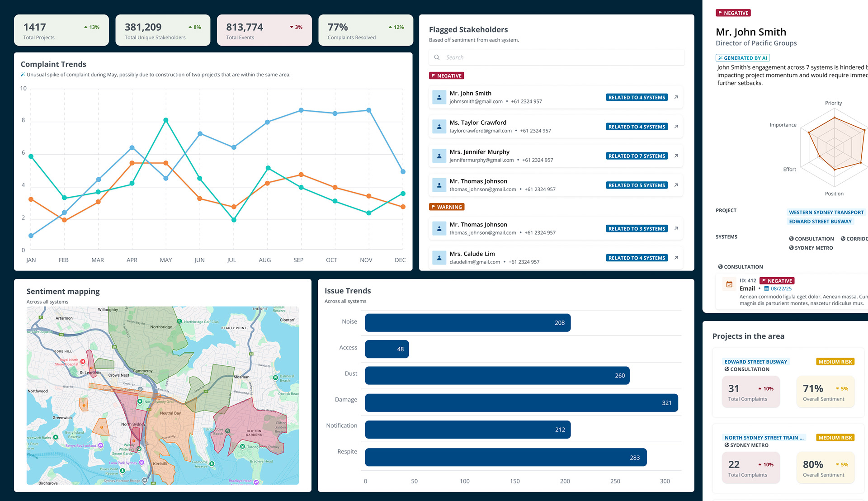Click the 08/22/25 date link

tap(781, 288)
